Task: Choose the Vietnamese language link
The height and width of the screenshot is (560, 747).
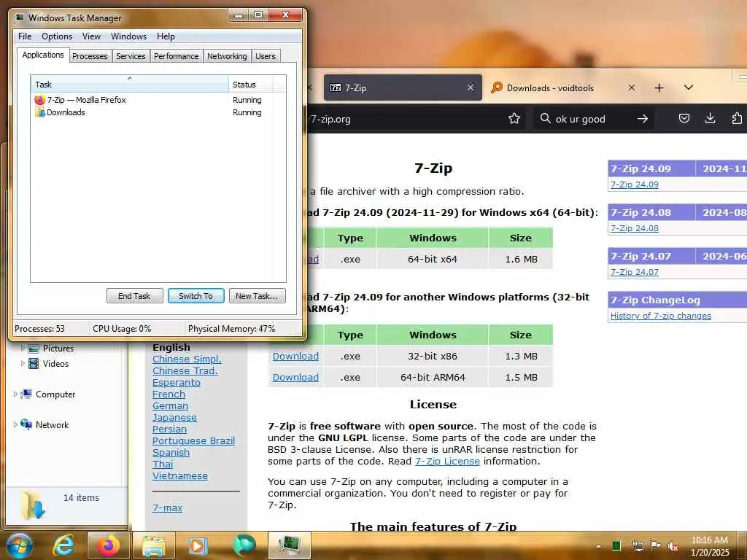Action: point(180,475)
